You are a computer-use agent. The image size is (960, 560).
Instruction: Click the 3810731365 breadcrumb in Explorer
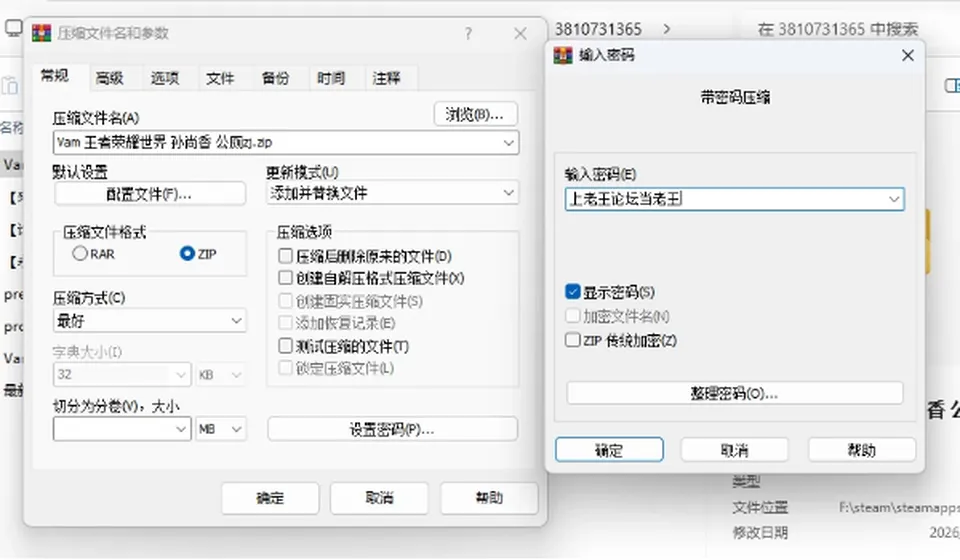coord(598,29)
